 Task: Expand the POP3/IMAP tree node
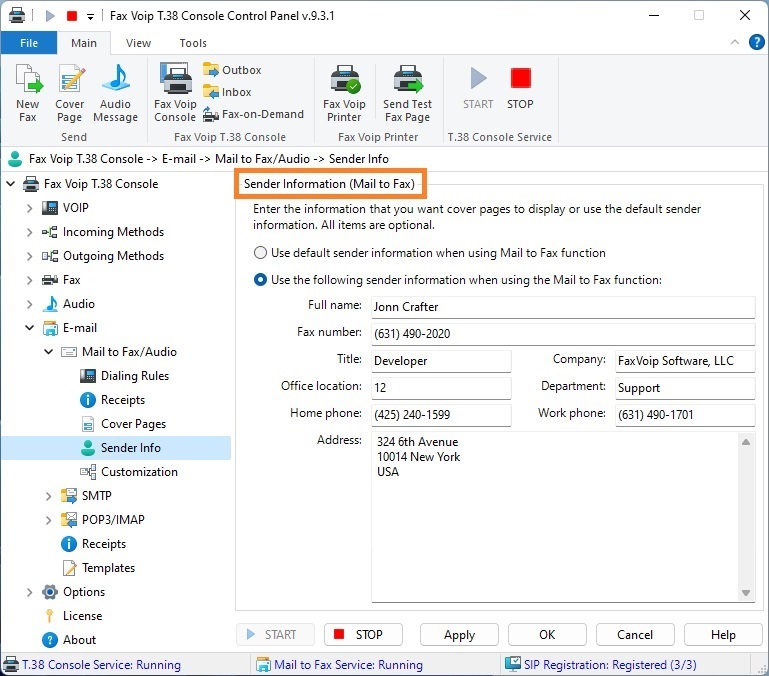(49, 520)
